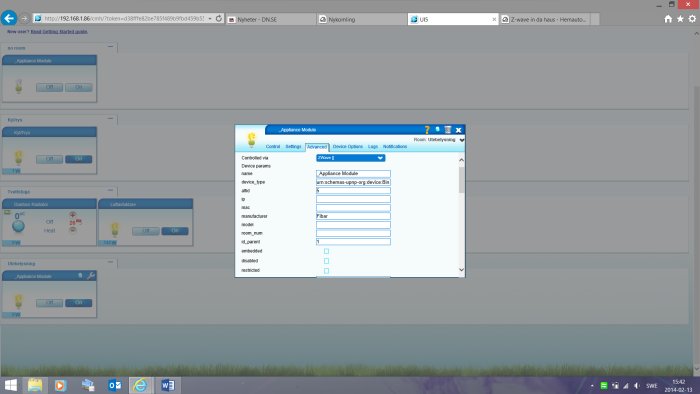This screenshot has width=700, height=394.
Task: Open the Notifications tab
Action: [x=395, y=146]
